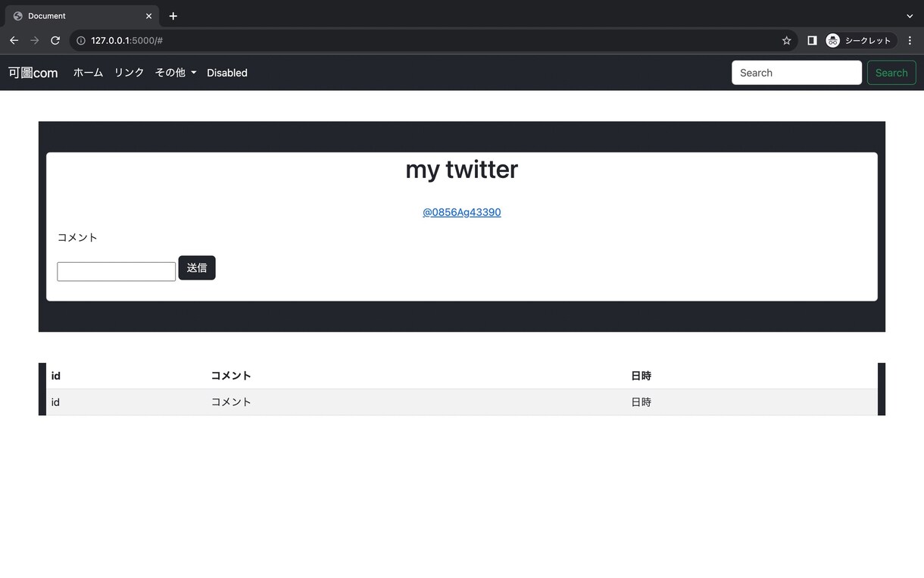This screenshot has height=578, width=924.
Task: Navigate to ホーム in the navbar
Action: point(88,73)
